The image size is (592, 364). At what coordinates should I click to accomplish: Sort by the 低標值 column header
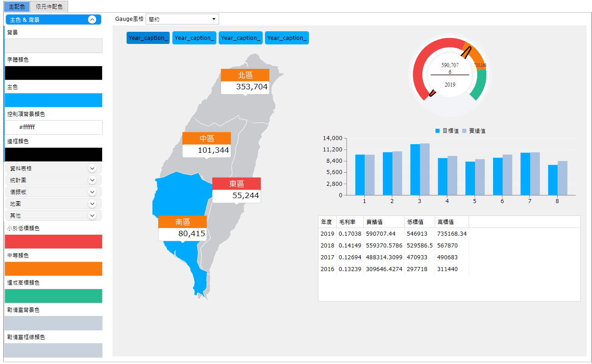tap(420, 222)
